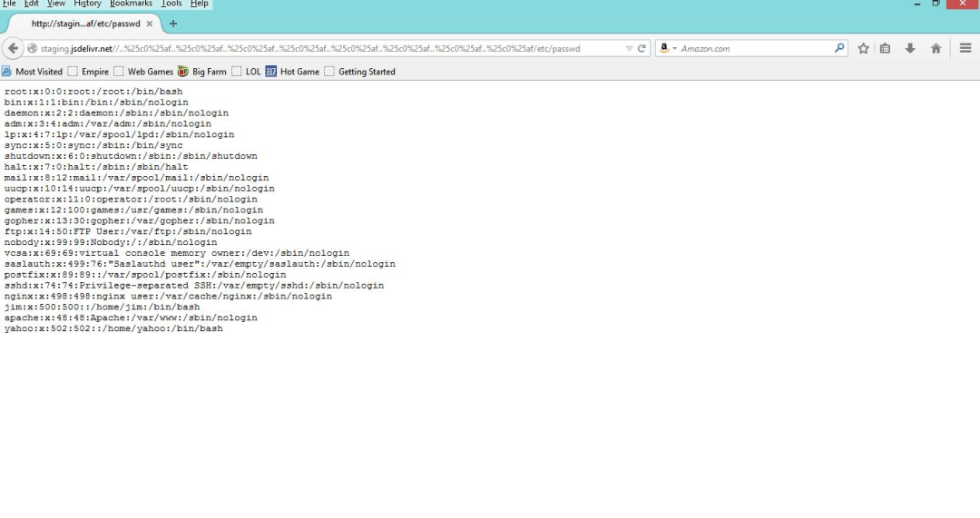Click the sshd Privilege-separated SSH line
Image resolution: width=980 pixels, height=518 pixels.
(194, 286)
